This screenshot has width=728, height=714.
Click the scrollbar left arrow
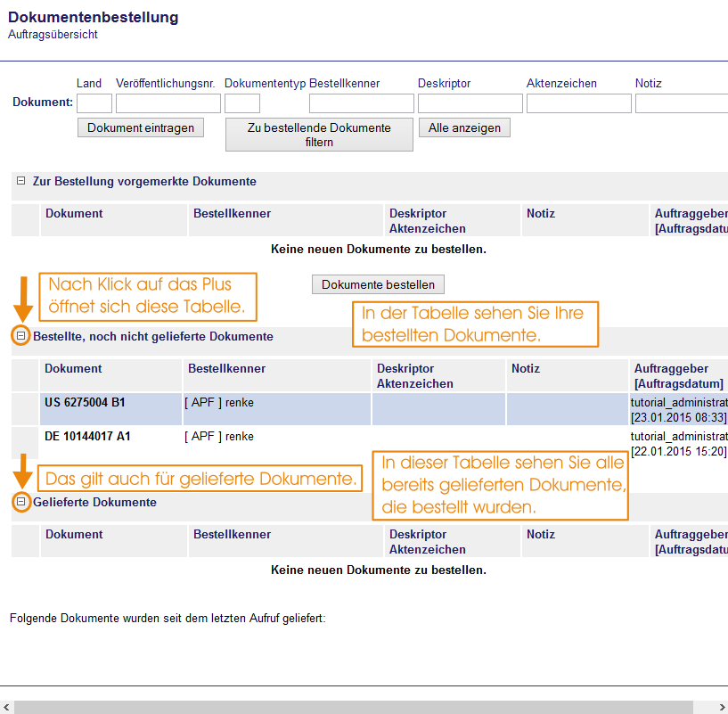tap(6, 707)
